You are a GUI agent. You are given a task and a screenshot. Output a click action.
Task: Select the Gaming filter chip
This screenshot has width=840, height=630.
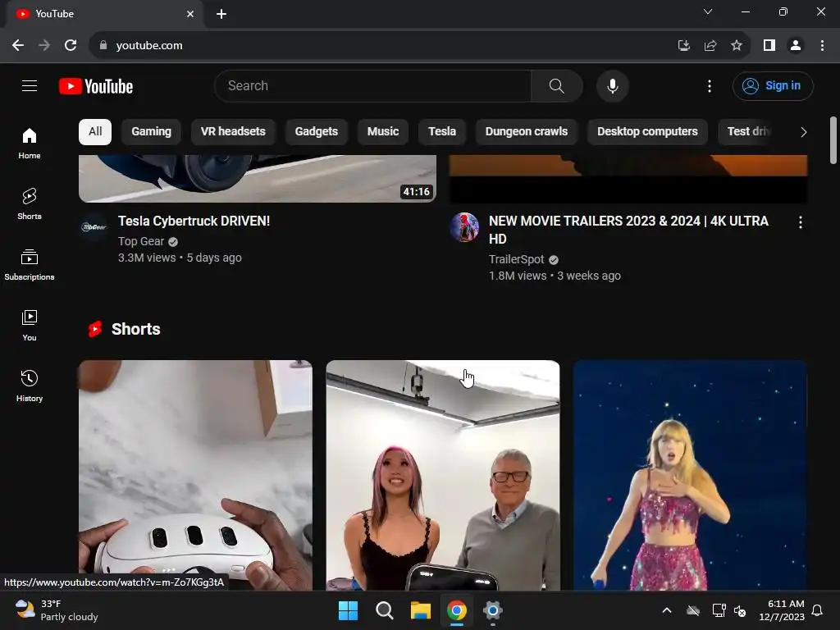pos(151,132)
